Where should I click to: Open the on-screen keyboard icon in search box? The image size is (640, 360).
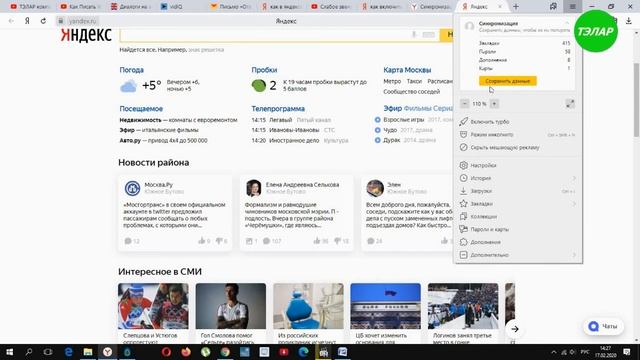[x=429, y=35]
